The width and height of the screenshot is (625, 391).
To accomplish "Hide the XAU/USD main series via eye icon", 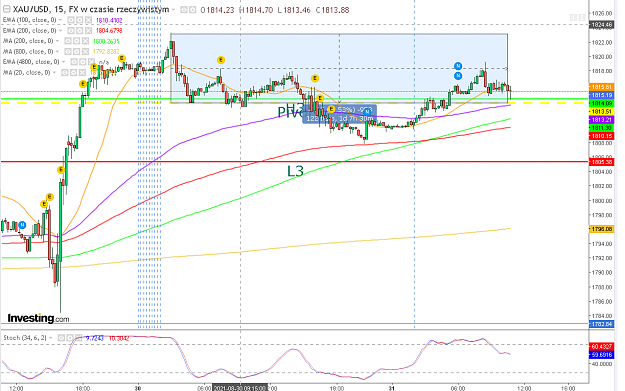I will pyautogui.click(x=184, y=10).
